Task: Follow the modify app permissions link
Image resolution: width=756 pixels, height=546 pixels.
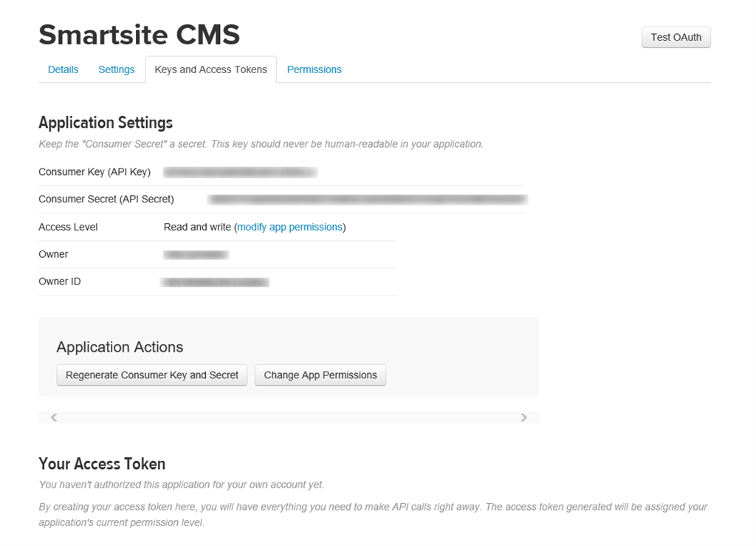Action: click(x=289, y=227)
